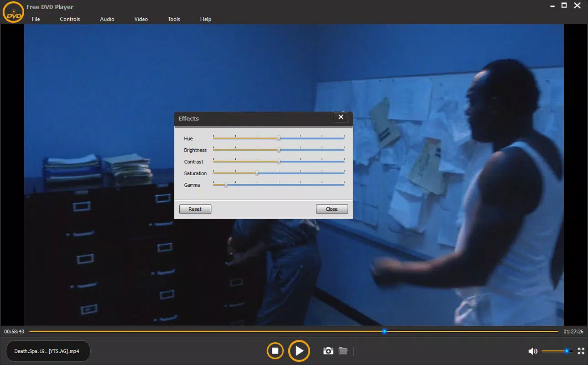This screenshot has width=588, height=365.
Task: Maximize the player window
Action: [x=564, y=5]
